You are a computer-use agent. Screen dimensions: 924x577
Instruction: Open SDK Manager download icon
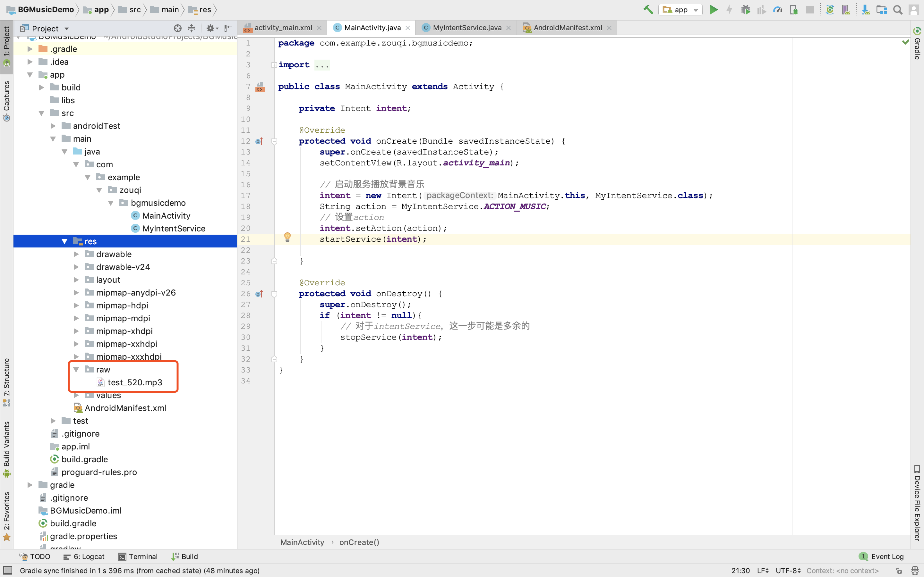click(x=865, y=10)
